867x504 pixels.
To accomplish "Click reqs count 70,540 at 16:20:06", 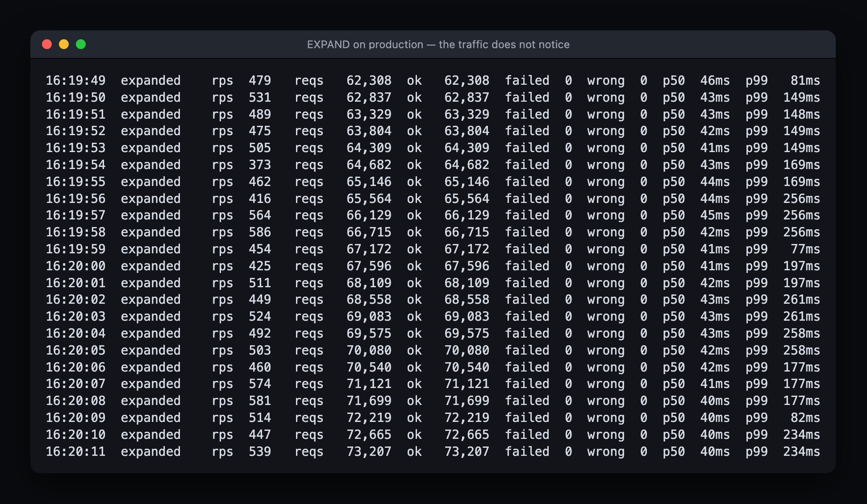I will [x=369, y=368].
